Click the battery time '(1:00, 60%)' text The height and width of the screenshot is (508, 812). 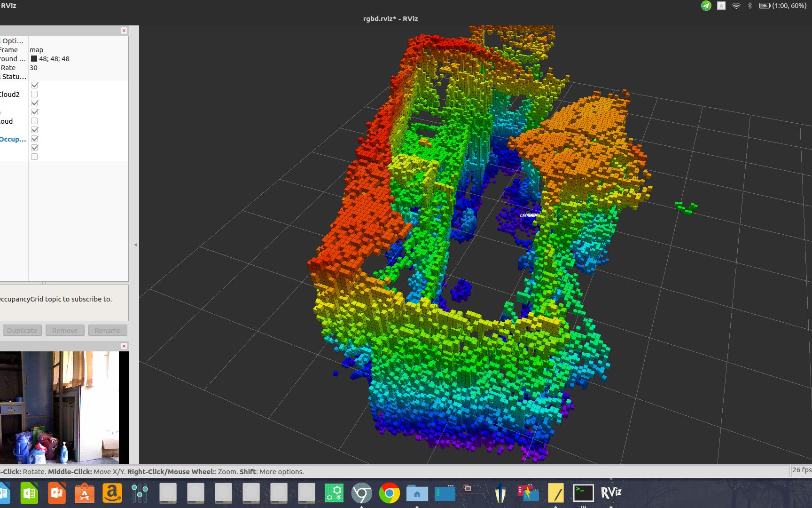[789, 6]
